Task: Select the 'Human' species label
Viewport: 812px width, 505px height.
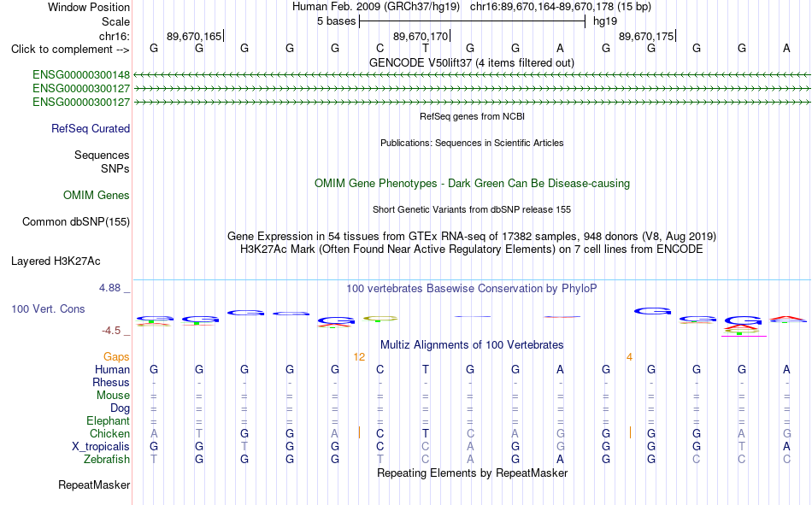Action: 112,370
